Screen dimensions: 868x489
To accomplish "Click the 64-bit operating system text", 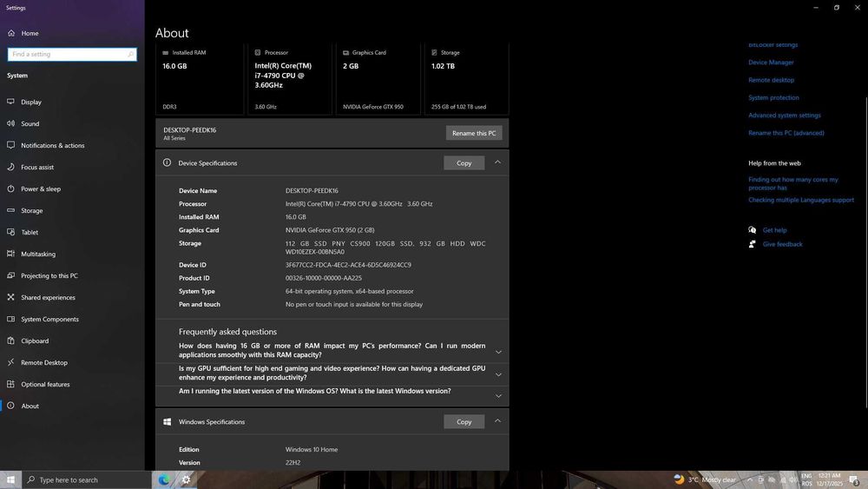I will 349,291.
